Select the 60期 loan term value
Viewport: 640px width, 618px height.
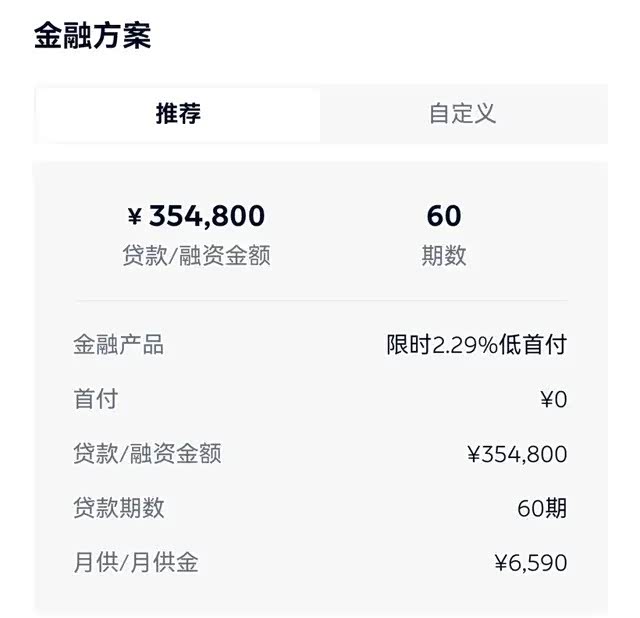542,508
